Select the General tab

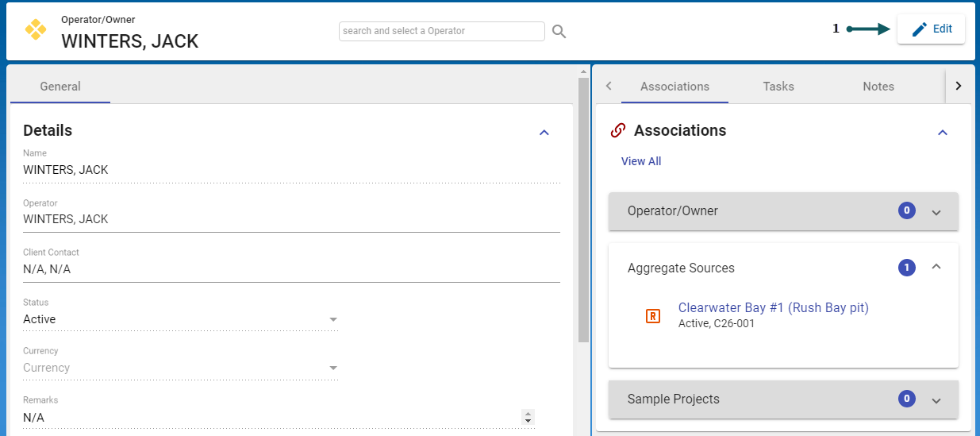[x=60, y=87]
